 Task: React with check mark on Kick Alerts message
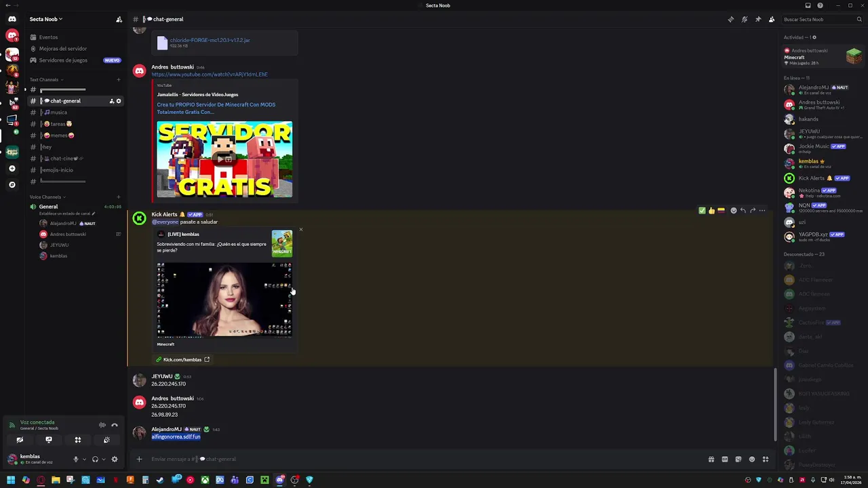(x=702, y=211)
